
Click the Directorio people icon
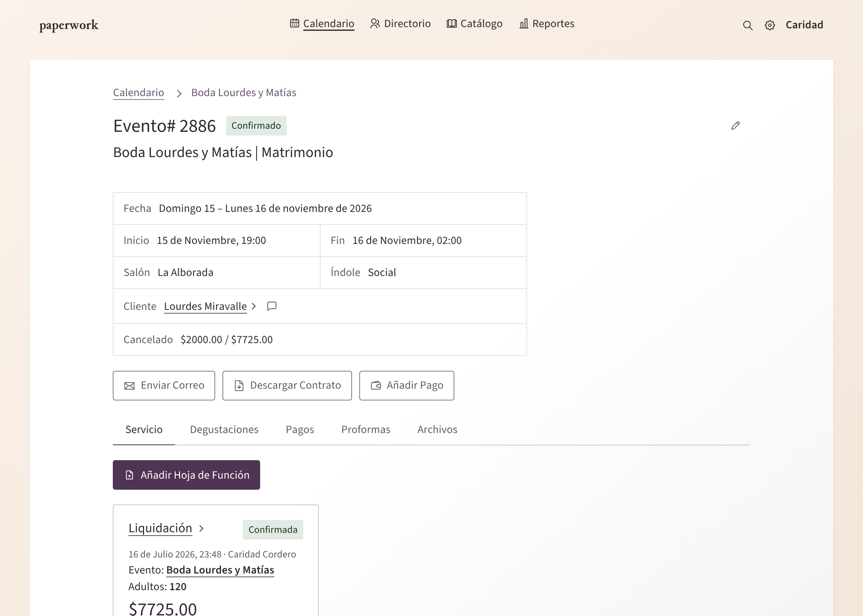point(375,23)
